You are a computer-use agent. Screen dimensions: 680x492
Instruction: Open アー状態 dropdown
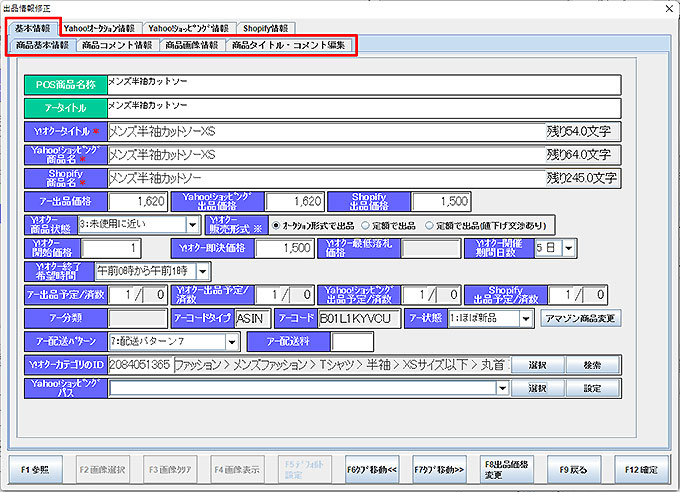[x=526, y=319]
